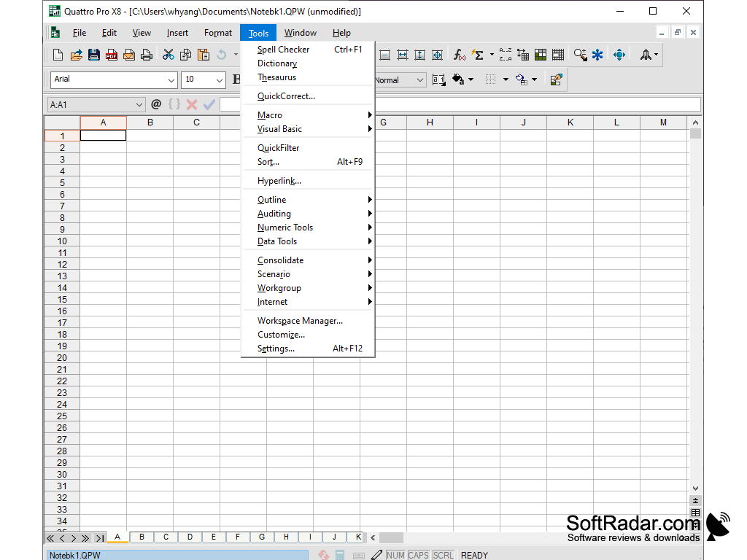Screen dimensions: 747x560
Task: Select Spell Checker from the Tools menu
Action: [x=284, y=49]
